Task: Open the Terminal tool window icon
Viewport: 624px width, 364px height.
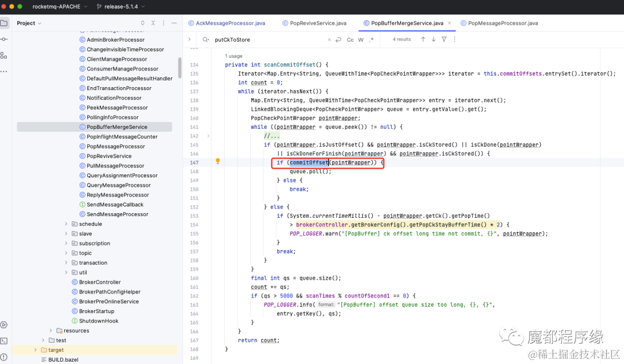Action: click(x=4, y=341)
